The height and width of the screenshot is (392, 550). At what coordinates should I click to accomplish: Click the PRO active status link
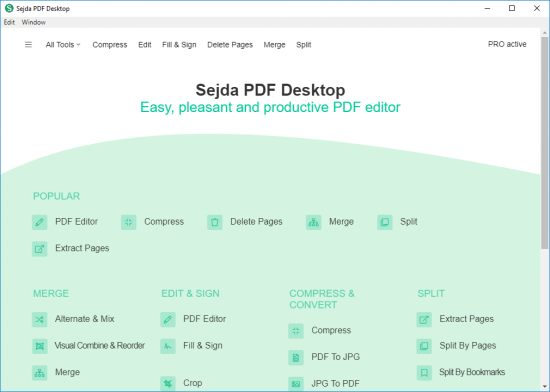click(x=507, y=44)
